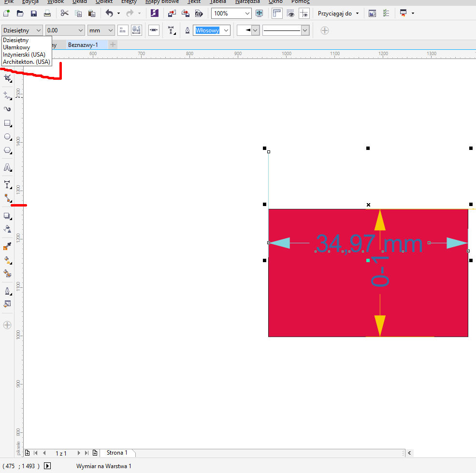Switch to the Beznazwy-1 document tab

click(83, 45)
